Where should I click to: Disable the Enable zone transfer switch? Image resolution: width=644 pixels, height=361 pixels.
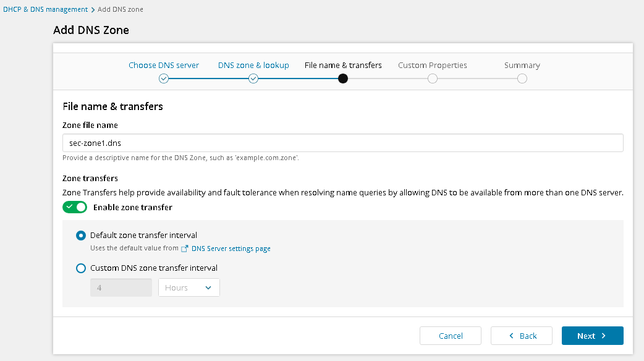[75, 207]
